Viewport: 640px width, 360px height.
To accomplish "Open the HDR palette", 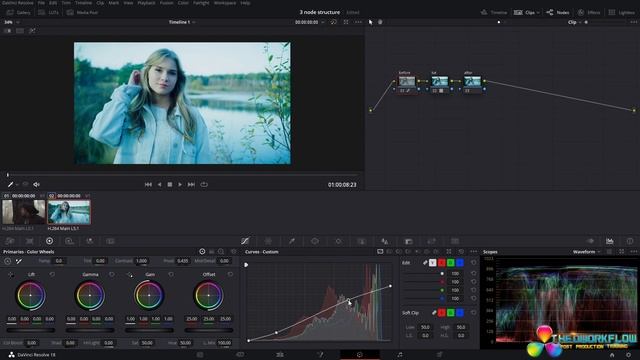I will tap(69, 241).
